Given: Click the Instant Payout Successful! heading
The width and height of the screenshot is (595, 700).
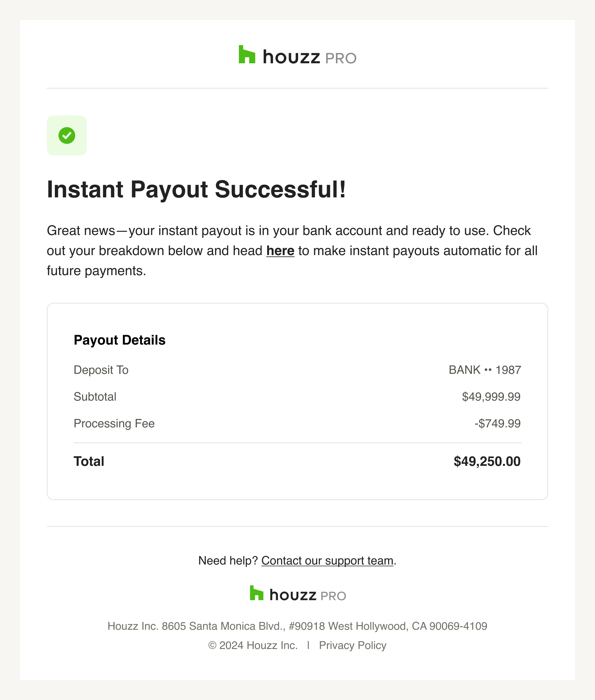Looking at the screenshot, I should pyautogui.click(x=196, y=189).
